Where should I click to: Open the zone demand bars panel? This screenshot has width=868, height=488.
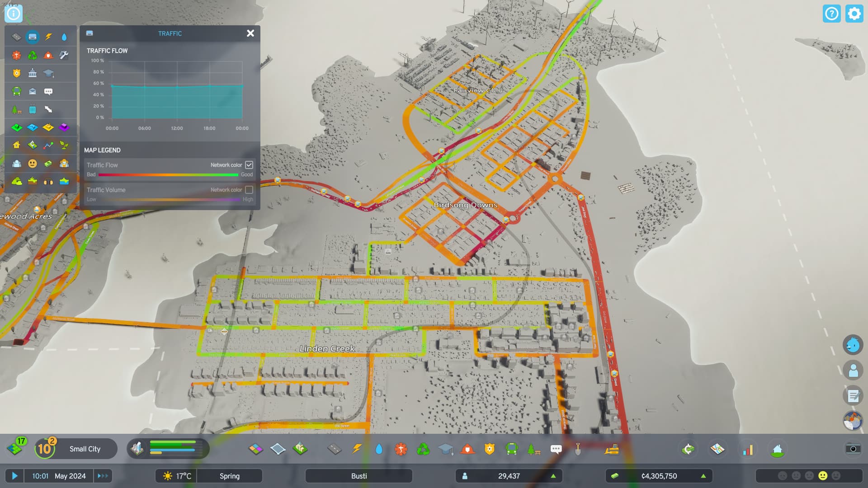coord(168,449)
